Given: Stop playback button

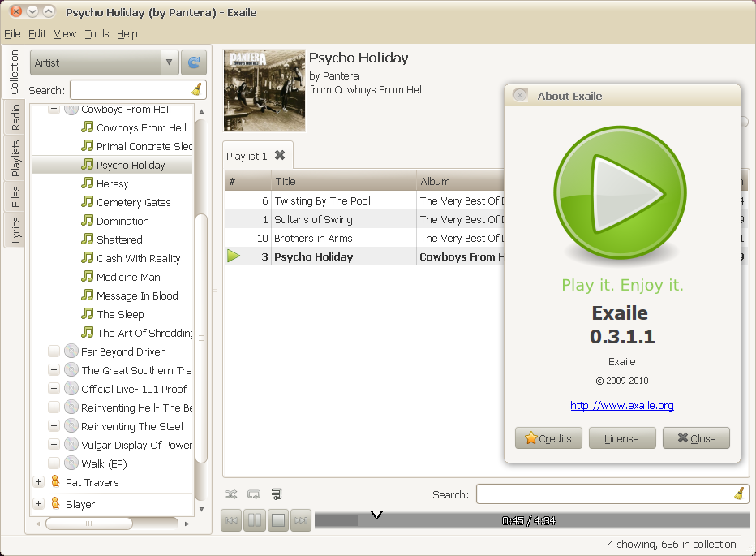Looking at the screenshot, I should [x=278, y=520].
